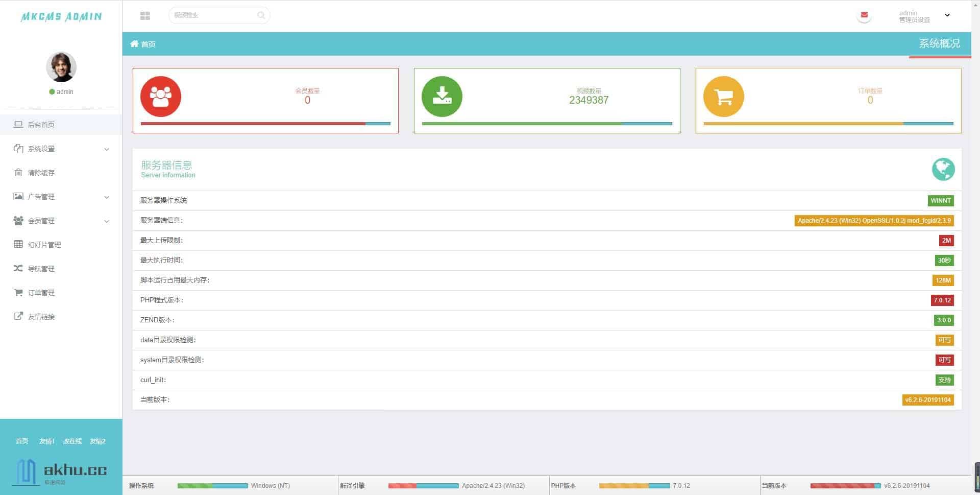Screen dimensions: 980x495
Task: Expand the 广告管理 chevron
Action: click(x=107, y=197)
